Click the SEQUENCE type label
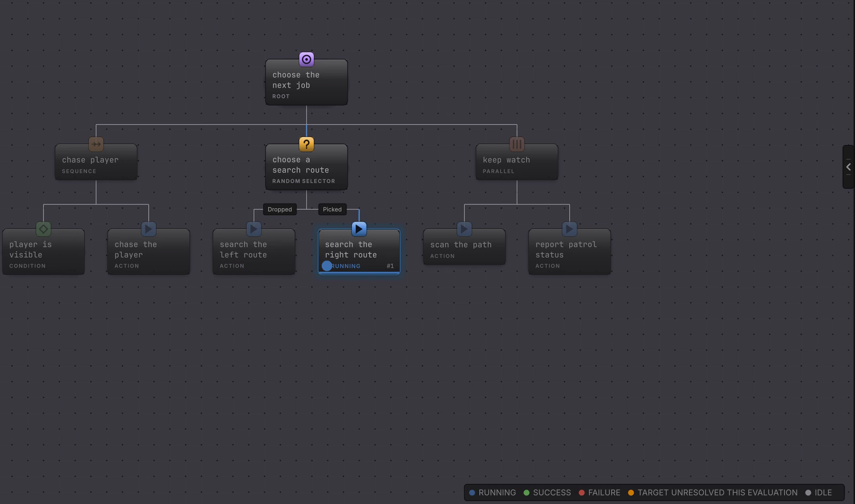Screen dimensions: 855x504 point(79,171)
